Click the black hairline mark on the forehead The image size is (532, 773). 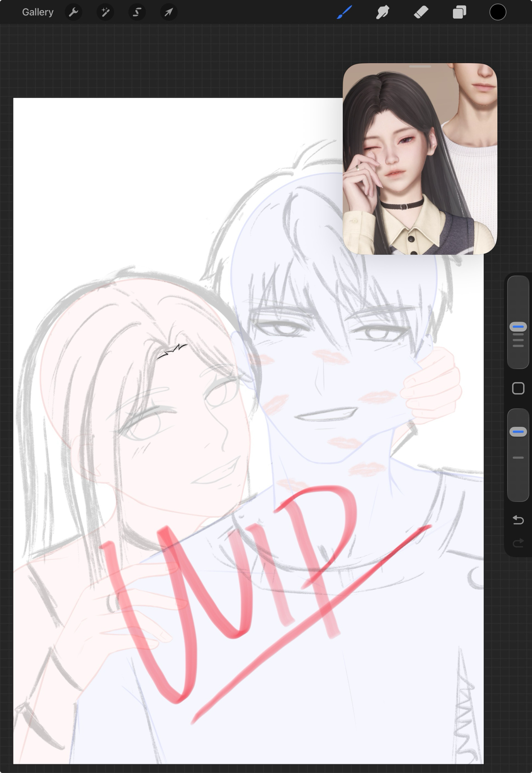(173, 351)
